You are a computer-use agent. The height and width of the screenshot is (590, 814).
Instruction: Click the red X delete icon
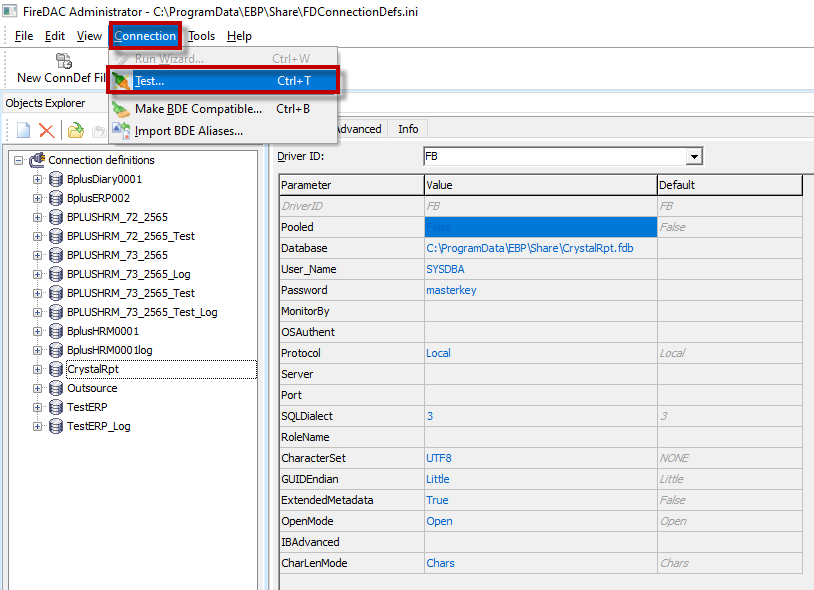46,130
